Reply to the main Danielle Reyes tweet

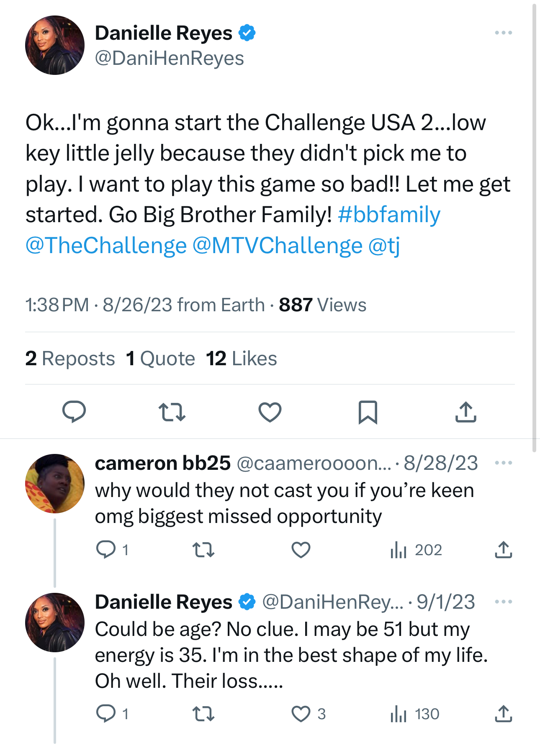[x=74, y=412]
